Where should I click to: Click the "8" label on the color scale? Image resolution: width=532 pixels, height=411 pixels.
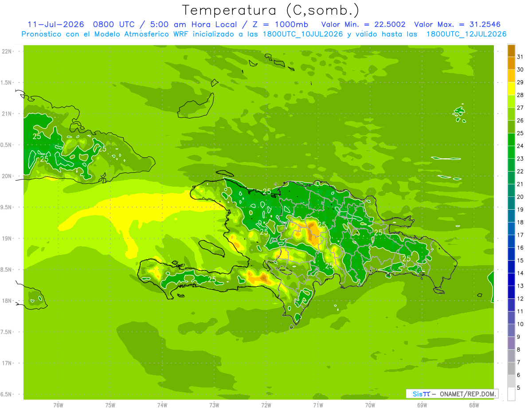click(519, 350)
